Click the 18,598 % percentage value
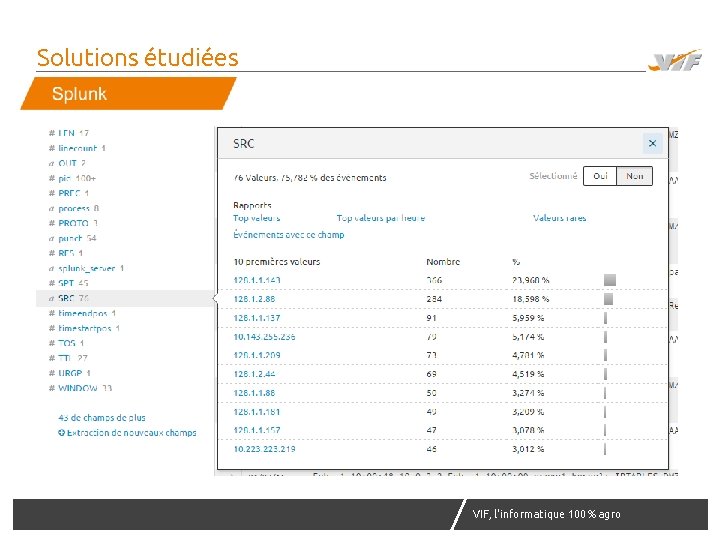720x540 pixels. pyautogui.click(x=530, y=299)
